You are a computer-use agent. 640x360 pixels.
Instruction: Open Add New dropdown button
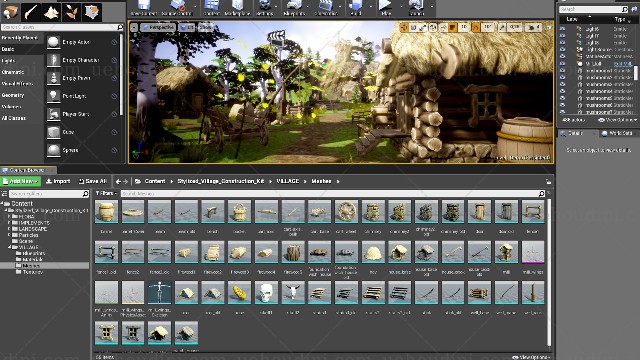[x=20, y=181]
